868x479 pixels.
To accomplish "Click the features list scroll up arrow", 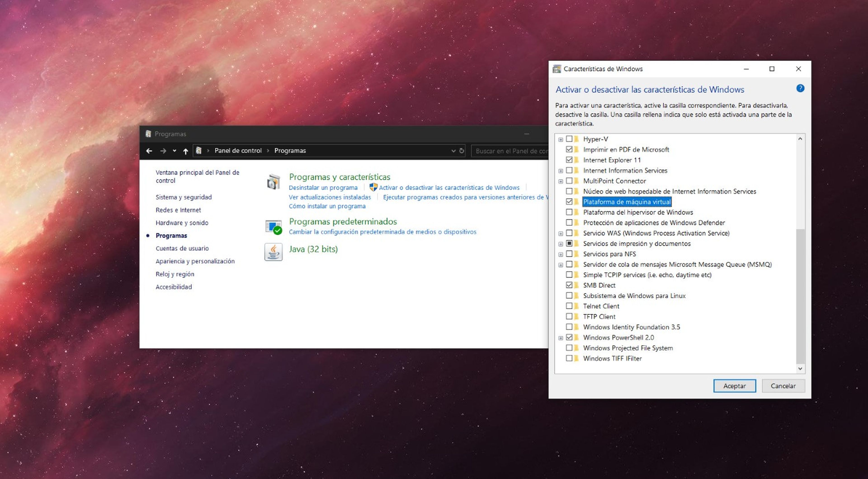I will [x=800, y=139].
